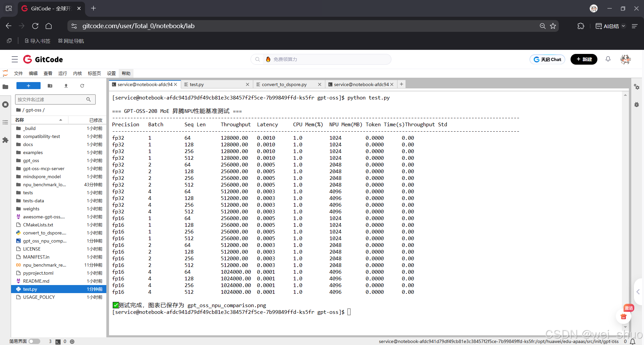Click the GitCode logo
The height and width of the screenshot is (345, 644).
(x=43, y=59)
